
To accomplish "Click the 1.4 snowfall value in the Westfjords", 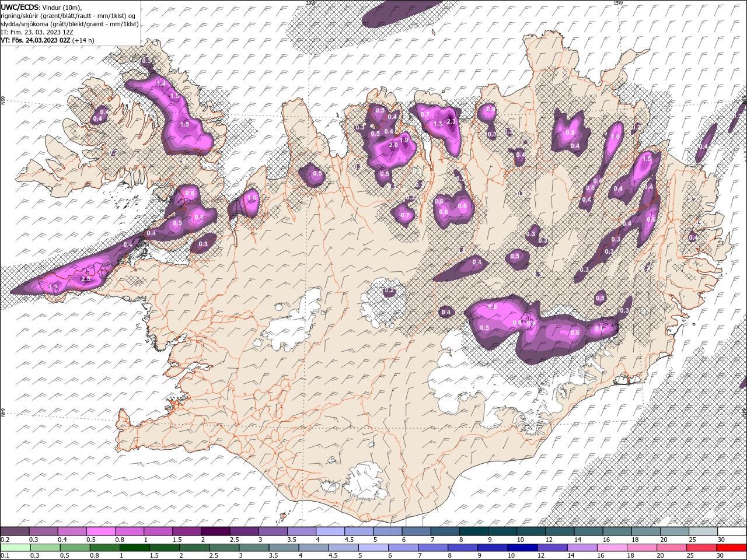I will (x=162, y=84).
